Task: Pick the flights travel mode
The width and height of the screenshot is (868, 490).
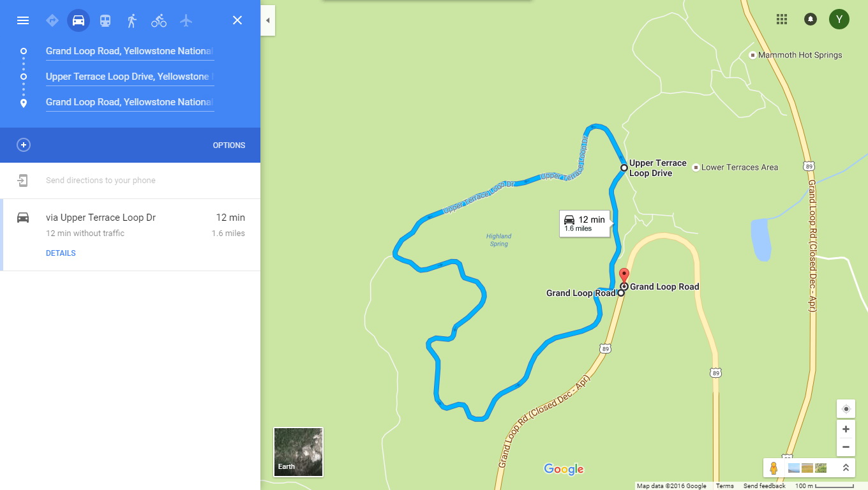Action: click(186, 20)
